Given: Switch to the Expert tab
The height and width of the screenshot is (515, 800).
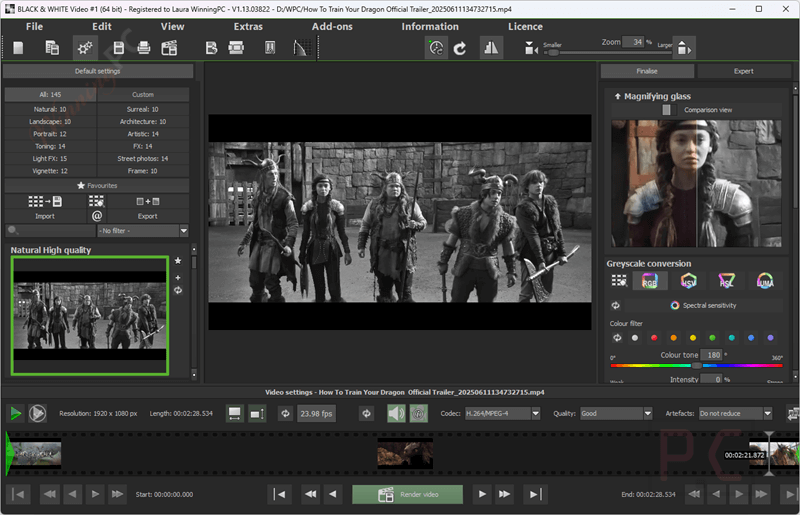Looking at the screenshot, I should (744, 71).
